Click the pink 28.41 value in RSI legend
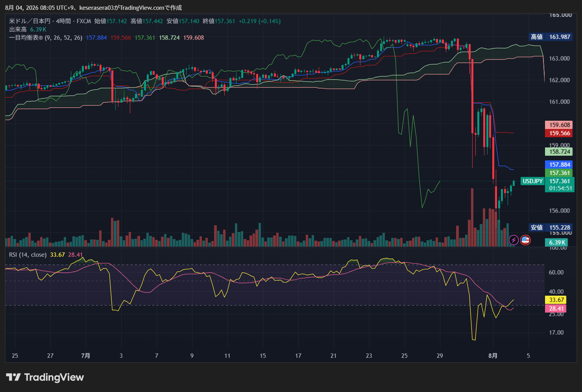582x392 pixels. point(75,254)
